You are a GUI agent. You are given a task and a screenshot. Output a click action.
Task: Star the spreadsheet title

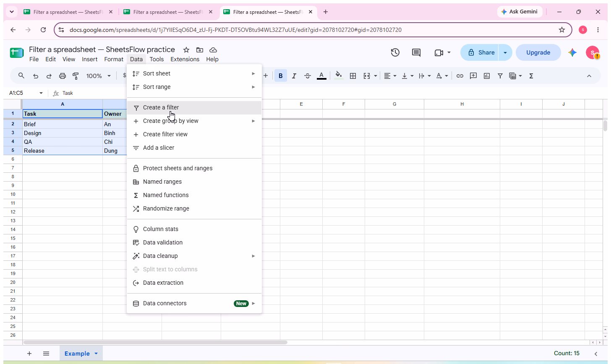(186, 50)
